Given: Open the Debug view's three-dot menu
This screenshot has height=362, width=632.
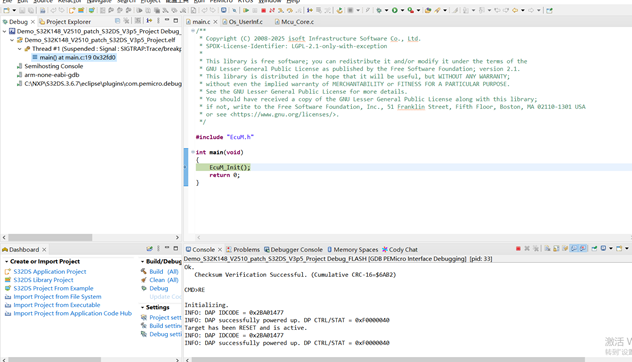Looking at the screenshot, I should (x=158, y=21).
